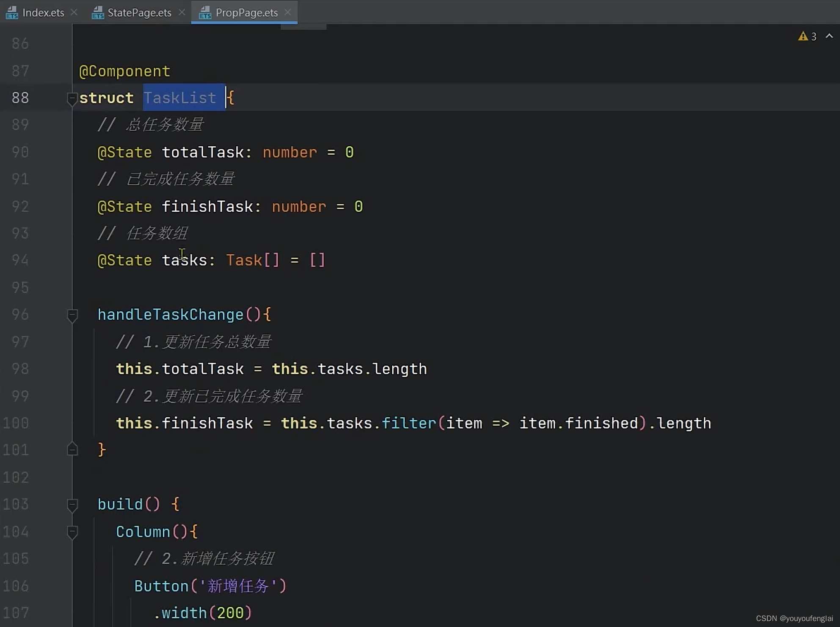This screenshot has height=627, width=840.
Task: Click the totalTask state variable declaration
Action: [x=225, y=152]
